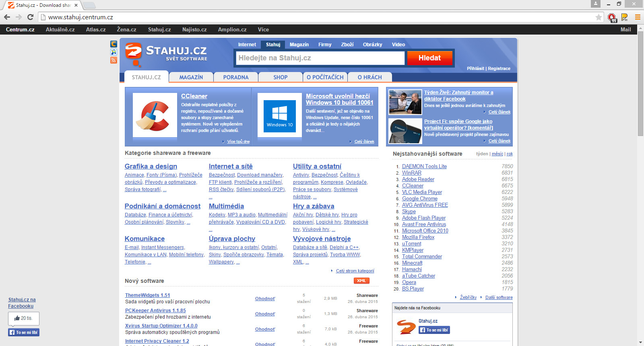Show most downloaded for měsíc
Image resolution: width=644 pixels, height=346 pixels.
pos(497,154)
